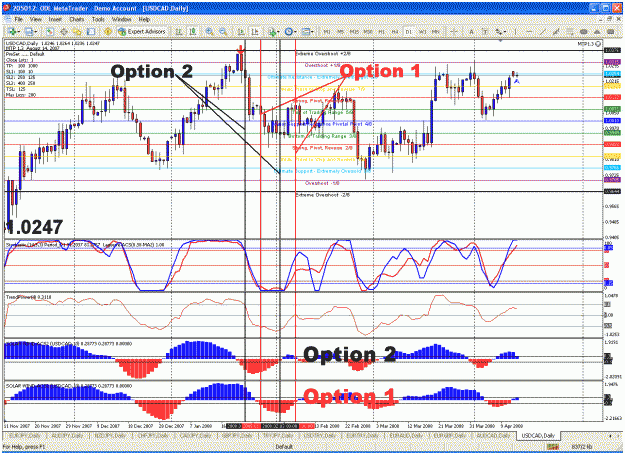Select the Text 'A' tool
Image resolution: width=625 pixels, height=453 pixels.
(472, 32)
